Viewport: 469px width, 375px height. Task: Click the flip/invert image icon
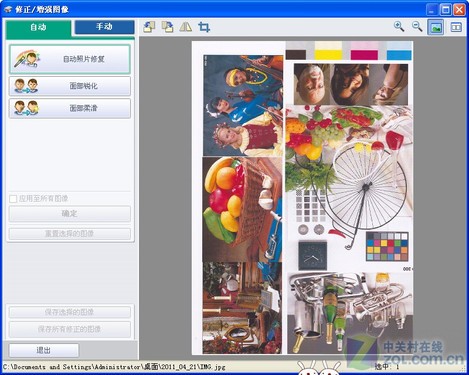tap(186, 27)
